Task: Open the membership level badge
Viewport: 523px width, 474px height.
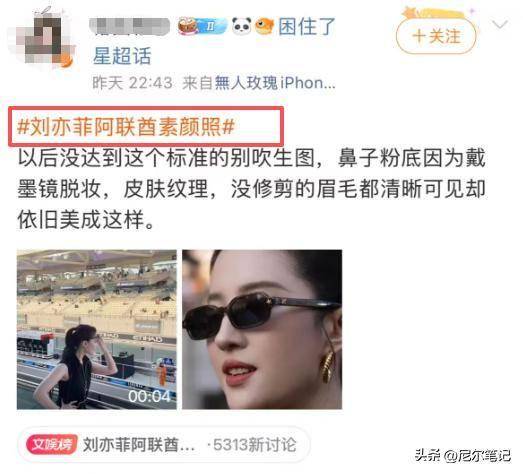Action: point(202,26)
